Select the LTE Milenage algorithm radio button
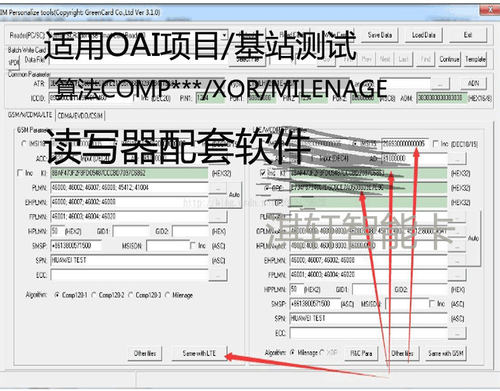Image resolution: width=500 pixels, height=391 pixels. 293,352
